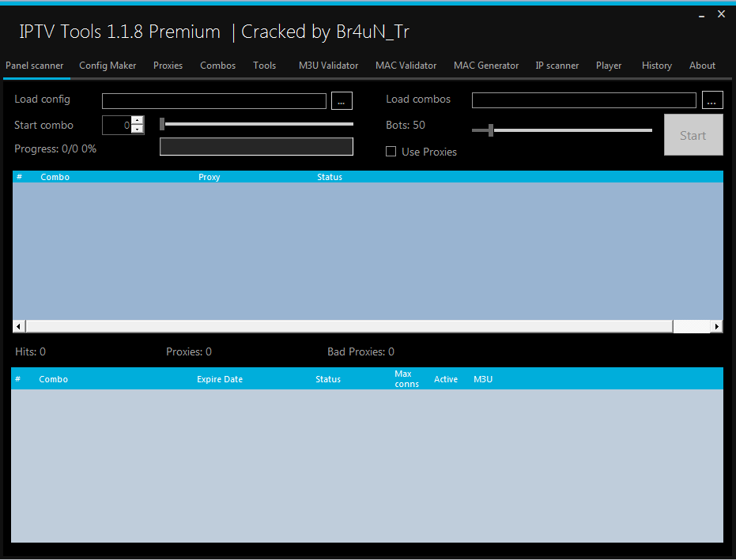Open the Tools tab
736x560 pixels.
264,66
